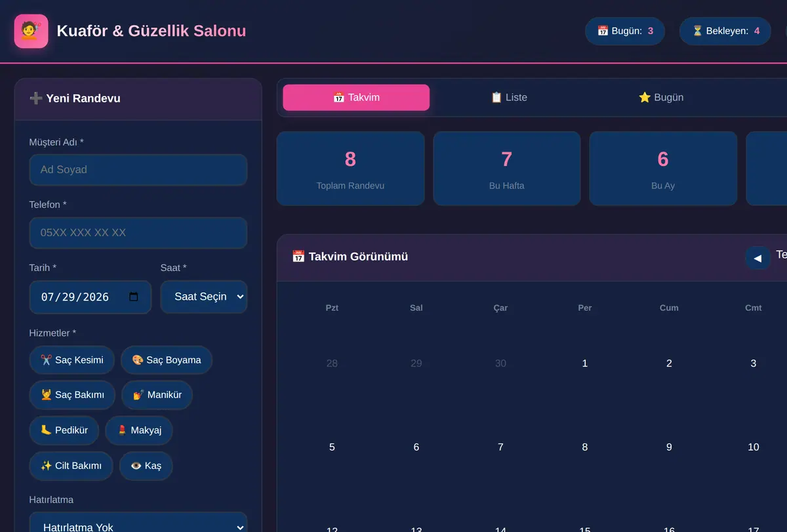Open the Saat Seçin dropdown
The image size is (787, 532).
click(204, 297)
